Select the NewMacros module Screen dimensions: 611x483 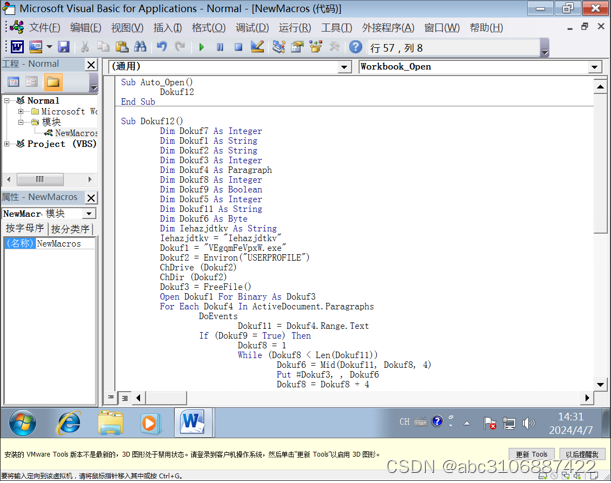click(76, 133)
